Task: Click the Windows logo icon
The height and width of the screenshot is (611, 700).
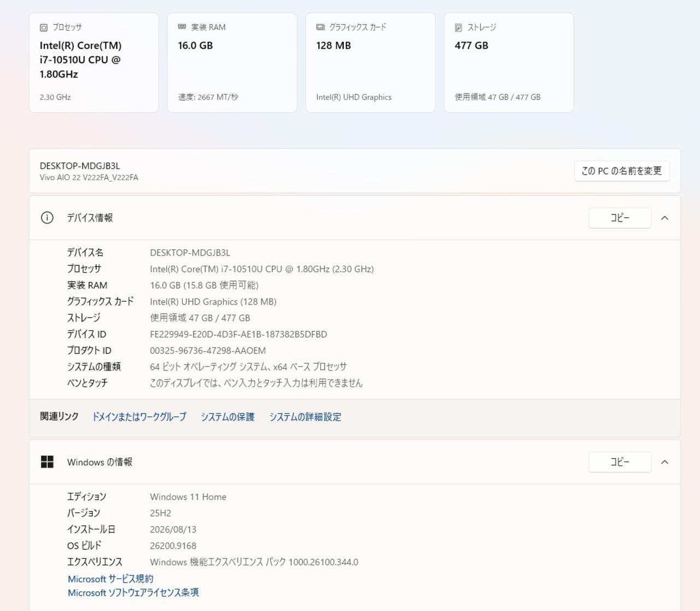Action: click(x=47, y=462)
